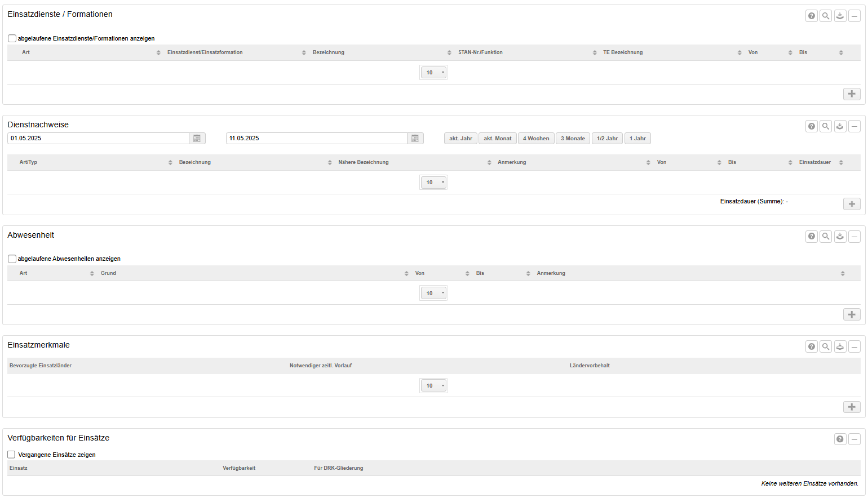Viewport: 868px width, 498px height.
Task: Enable abgelaufene Einsatzdienste/Formationen anzeigen checkbox
Action: (x=12, y=39)
